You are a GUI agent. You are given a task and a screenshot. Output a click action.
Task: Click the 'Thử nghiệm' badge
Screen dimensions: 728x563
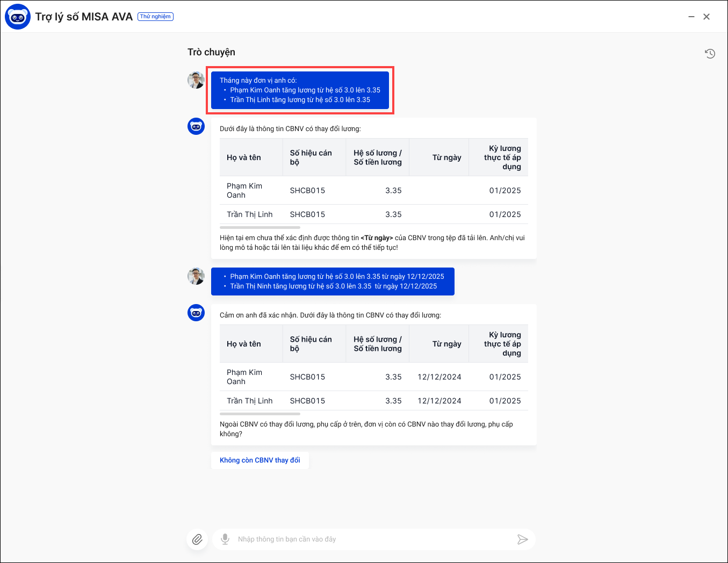point(155,17)
